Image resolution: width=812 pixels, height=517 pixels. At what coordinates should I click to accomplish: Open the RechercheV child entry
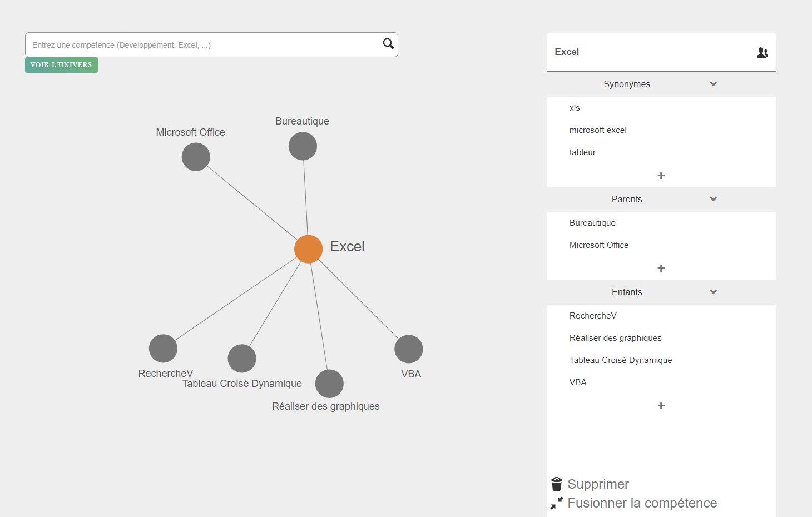coord(593,316)
